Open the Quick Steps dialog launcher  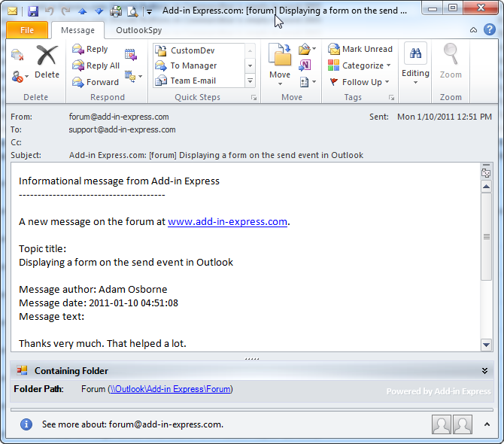[x=254, y=97]
